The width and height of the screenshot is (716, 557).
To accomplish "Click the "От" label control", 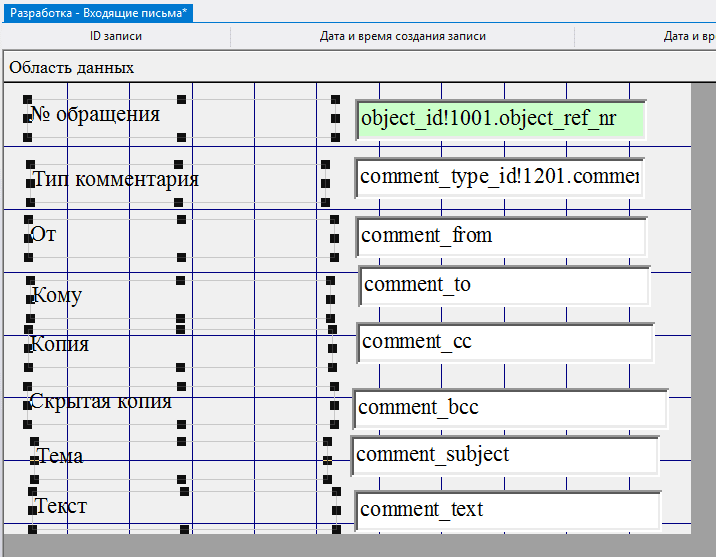I will tap(44, 235).
